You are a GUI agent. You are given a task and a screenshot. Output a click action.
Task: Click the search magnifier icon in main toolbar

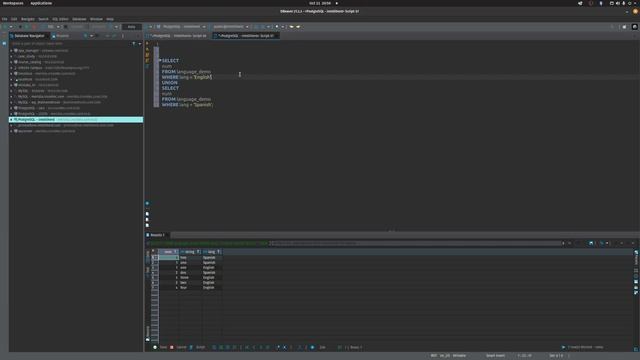click(612, 27)
